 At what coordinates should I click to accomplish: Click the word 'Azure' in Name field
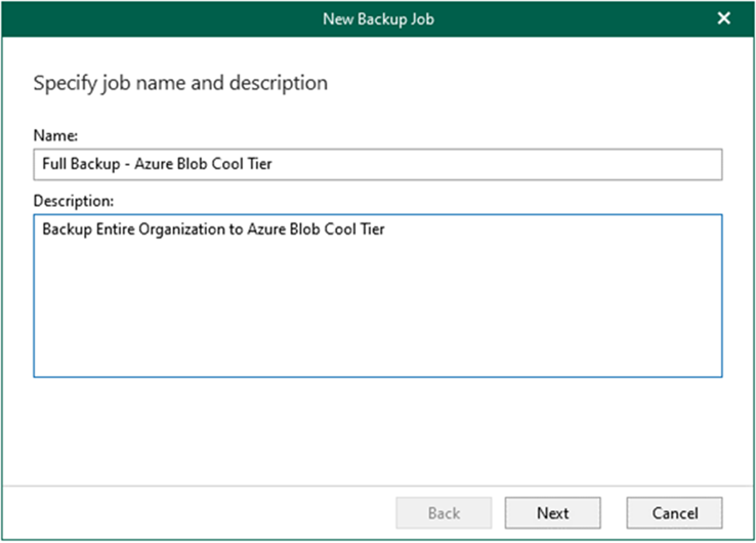154,164
